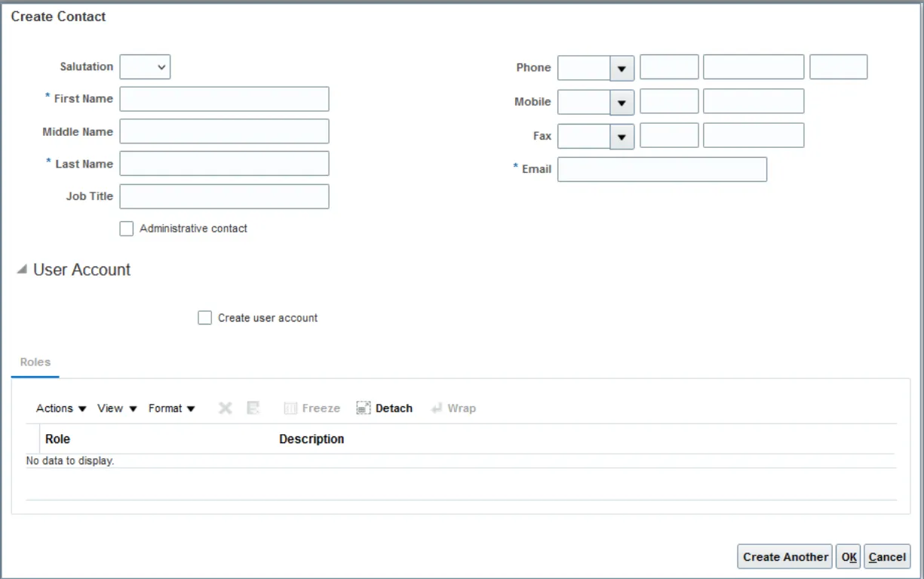Open the Actions menu
Viewport: 924px width, 579px height.
[61, 408]
